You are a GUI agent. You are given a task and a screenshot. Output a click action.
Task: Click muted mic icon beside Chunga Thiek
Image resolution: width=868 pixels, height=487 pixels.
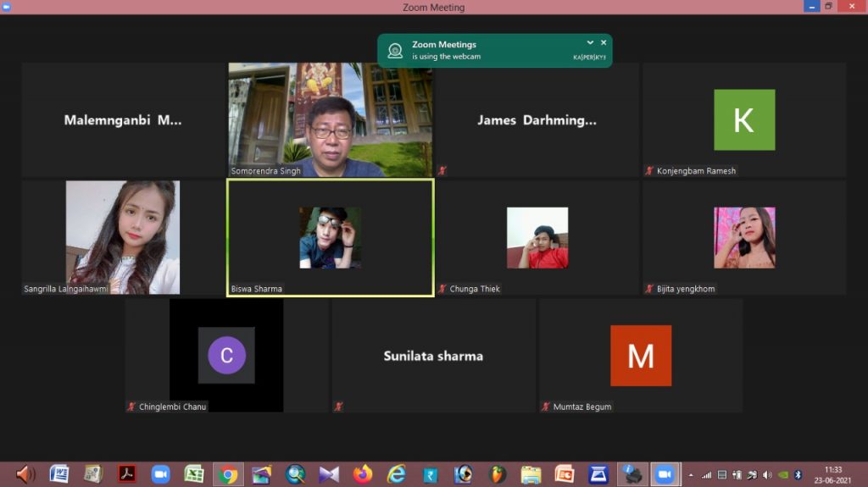(x=442, y=289)
